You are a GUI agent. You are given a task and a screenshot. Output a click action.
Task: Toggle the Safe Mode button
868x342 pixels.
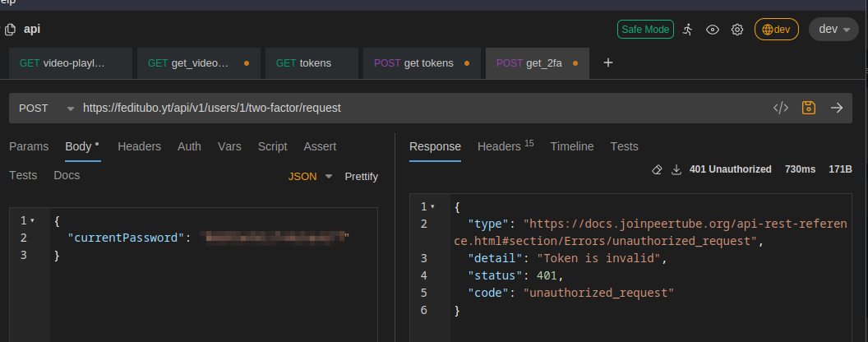click(x=645, y=30)
